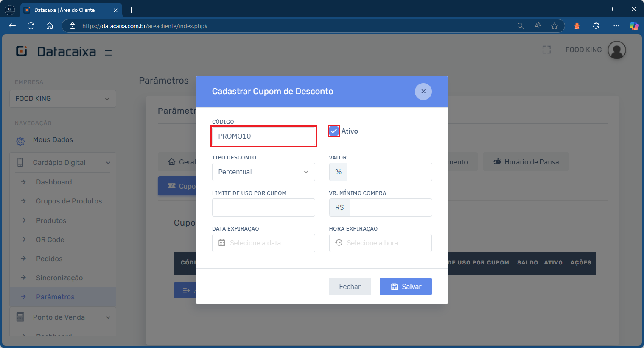Uncheck the Ativo checkbox
Screen dimensions: 644x348
334,131
